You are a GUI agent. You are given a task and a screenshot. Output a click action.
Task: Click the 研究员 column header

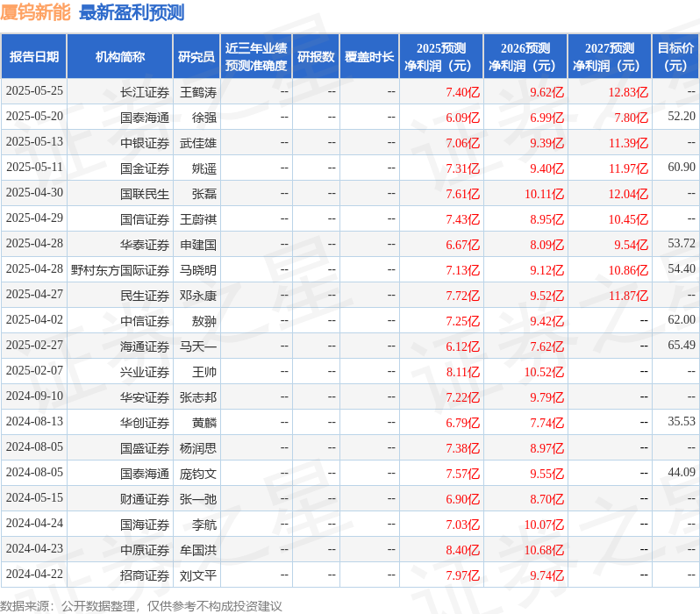click(x=196, y=57)
